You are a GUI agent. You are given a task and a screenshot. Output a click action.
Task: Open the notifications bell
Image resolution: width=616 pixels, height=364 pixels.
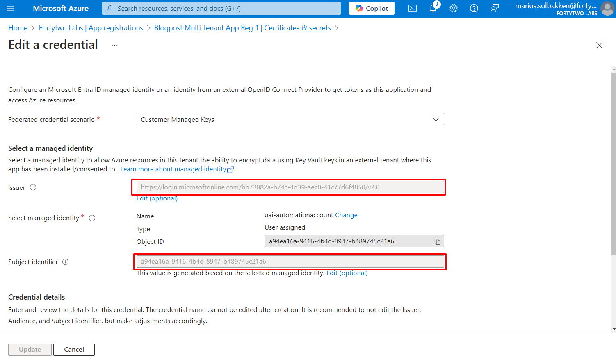click(433, 8)
